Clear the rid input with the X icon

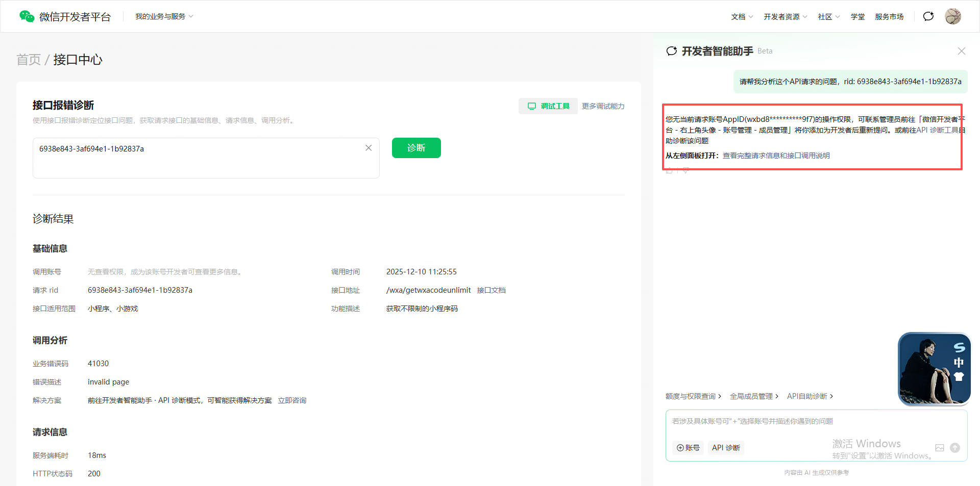point(369,148)
